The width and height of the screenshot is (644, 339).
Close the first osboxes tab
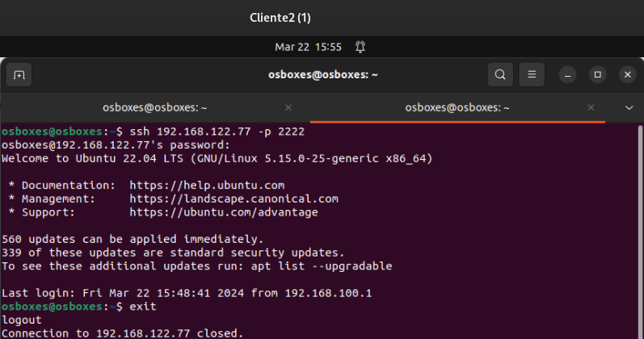[x=288, y=107]
